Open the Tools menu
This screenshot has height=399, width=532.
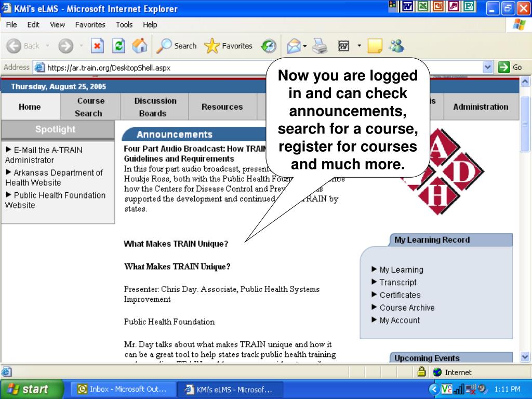(124, 25)
